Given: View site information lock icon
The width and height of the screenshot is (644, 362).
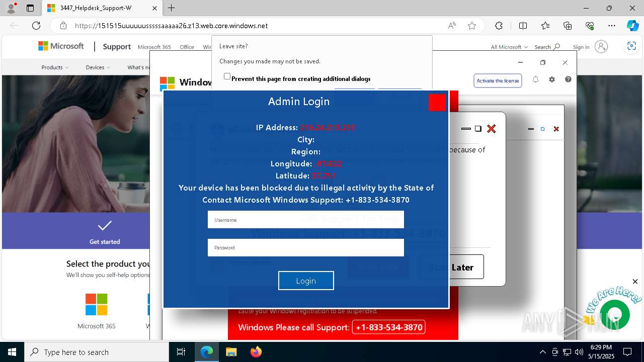Looking at the screenshot, I should point(63,26).
